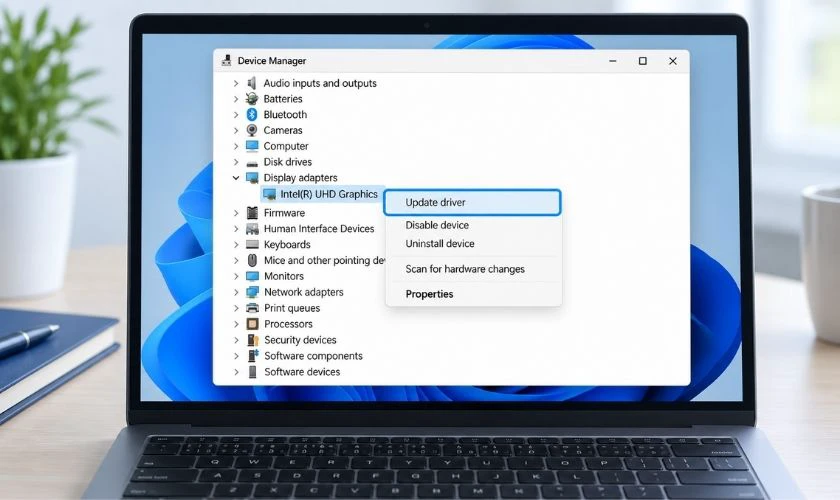Select the Print queues label
The height and width of the screenshot is (500, 840).
(292, 308)
